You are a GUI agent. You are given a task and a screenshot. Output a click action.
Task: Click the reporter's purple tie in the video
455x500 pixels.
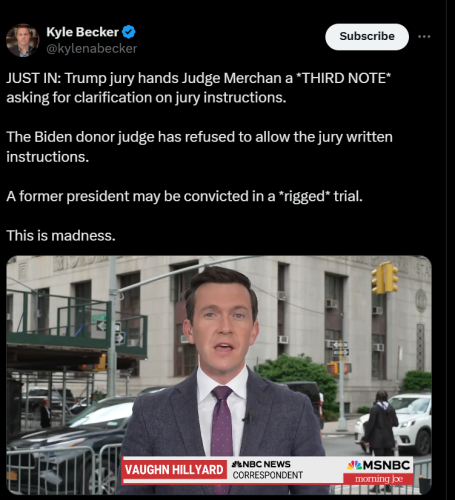[x=222, y=423]
